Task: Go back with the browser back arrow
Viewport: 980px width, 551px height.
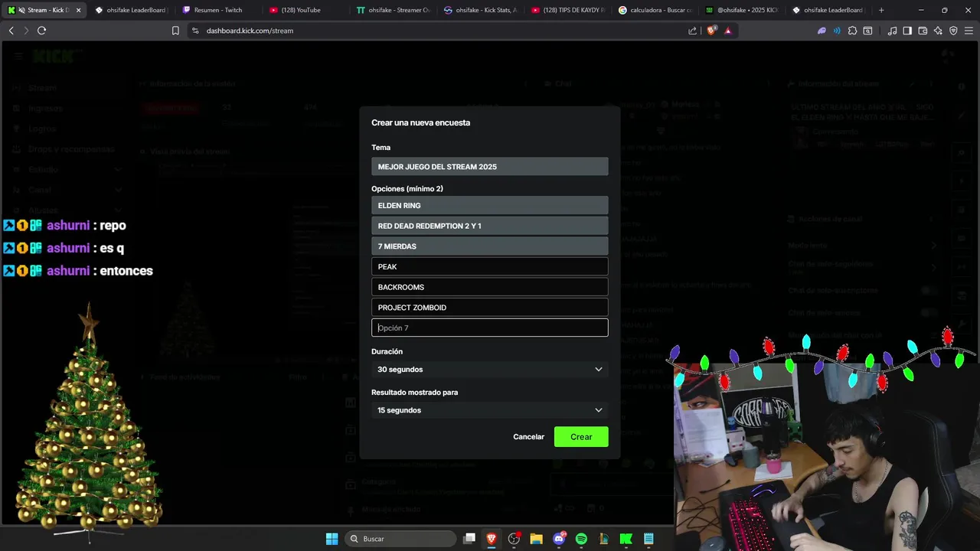Action: (x=11, y=31)
